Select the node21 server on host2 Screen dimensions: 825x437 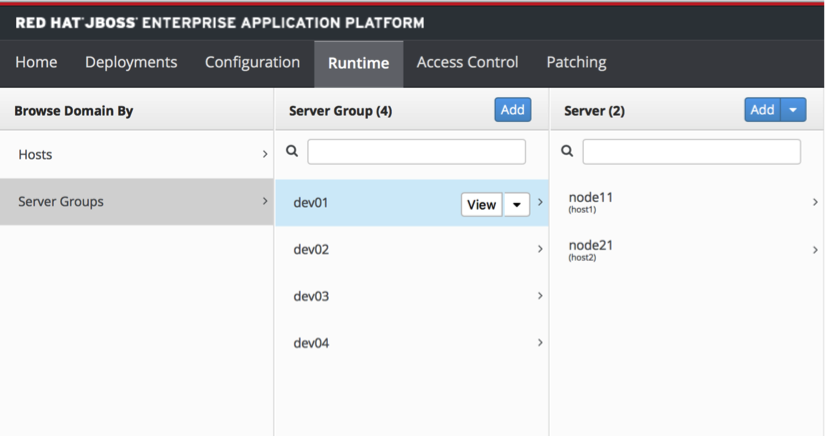point(590,249)
